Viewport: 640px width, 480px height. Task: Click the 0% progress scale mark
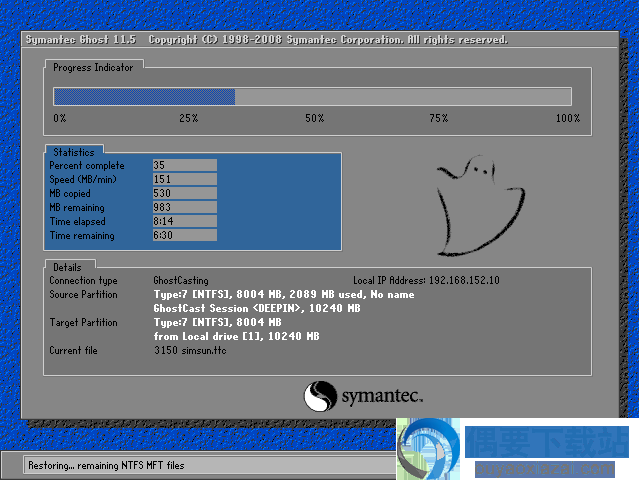(x=60, y=118)
